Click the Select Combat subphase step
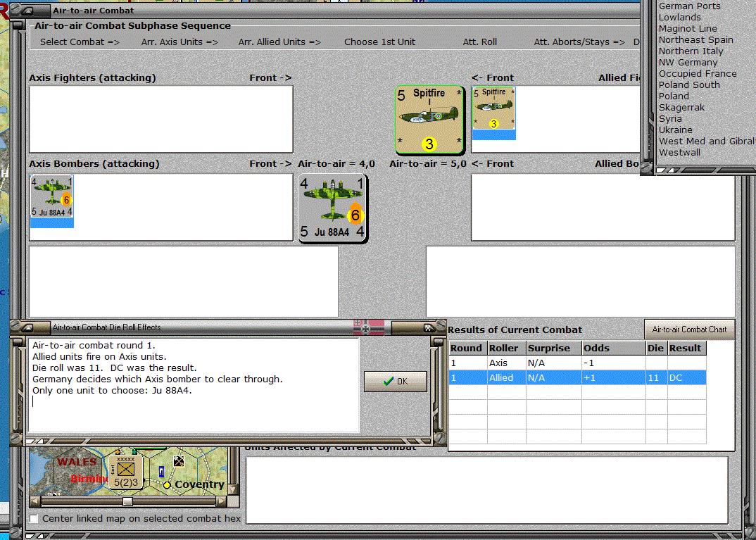This screenshot has height=540, width=756. tap(80, 42)
